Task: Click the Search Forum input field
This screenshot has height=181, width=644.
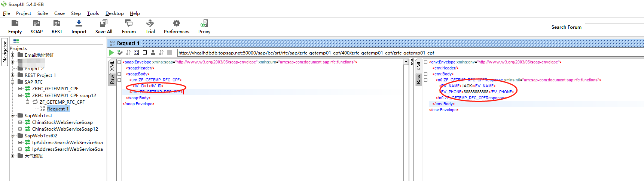Action: tap(614, 27)
